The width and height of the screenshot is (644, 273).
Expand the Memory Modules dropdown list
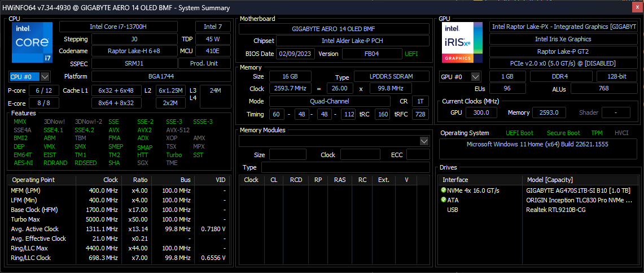click(x=424, y=141)
